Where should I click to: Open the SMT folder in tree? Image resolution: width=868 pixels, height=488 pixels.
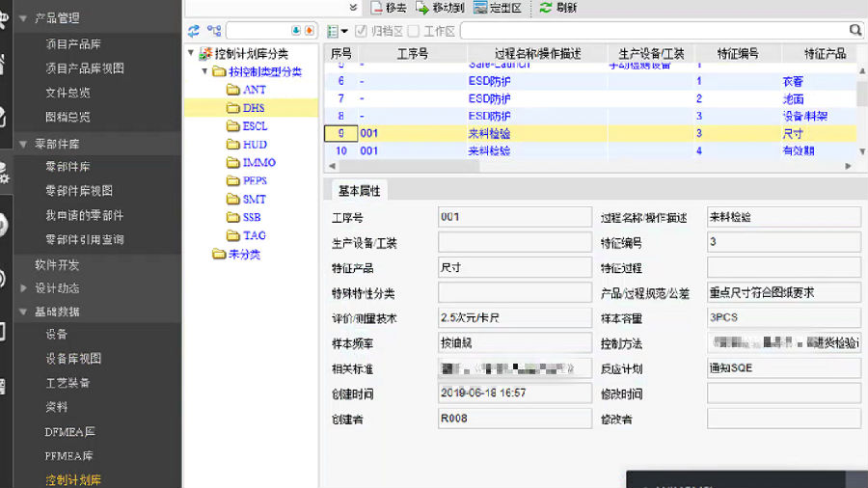(x=254, y=199)
